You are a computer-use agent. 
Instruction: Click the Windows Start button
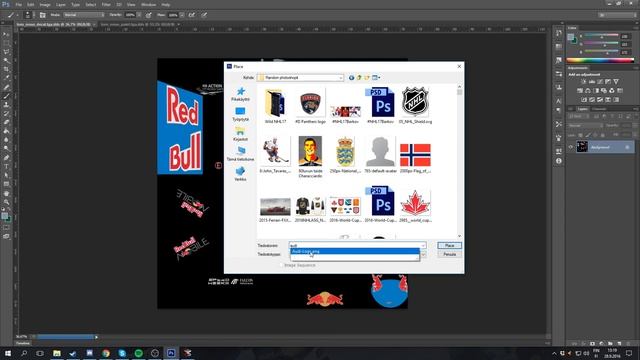7,353
